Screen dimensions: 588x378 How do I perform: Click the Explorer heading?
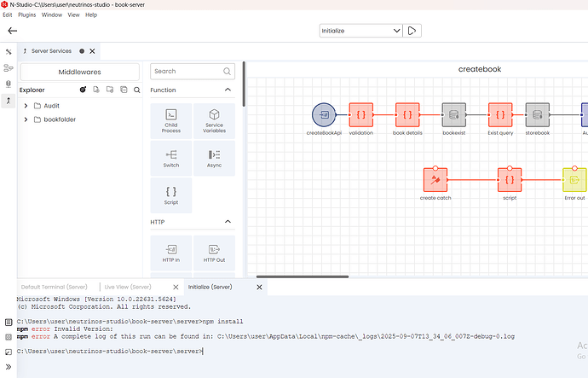pyautogui.click(x=32, y=90)
